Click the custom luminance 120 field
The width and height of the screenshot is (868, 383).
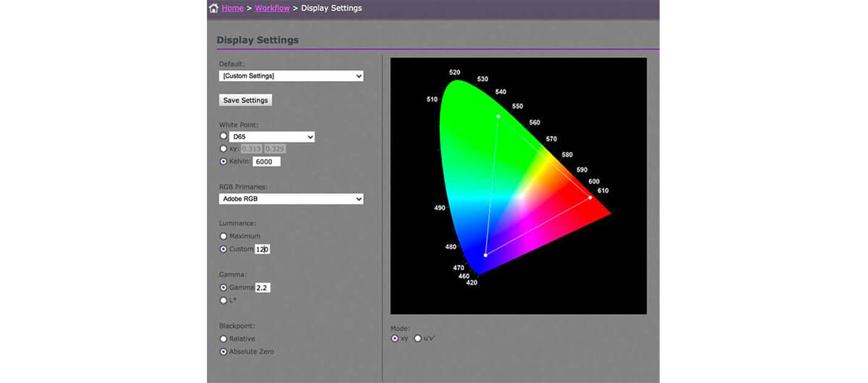[x=262, y=249]
